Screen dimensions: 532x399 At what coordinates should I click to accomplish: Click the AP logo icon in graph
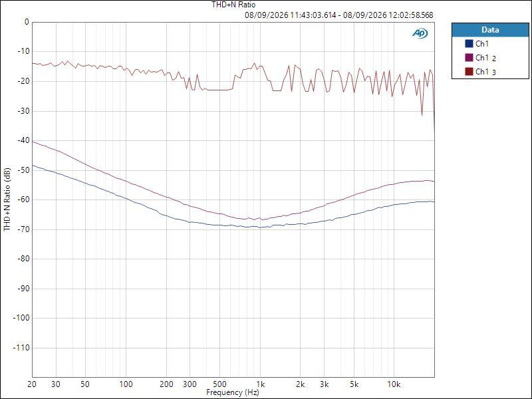(420, 33)
